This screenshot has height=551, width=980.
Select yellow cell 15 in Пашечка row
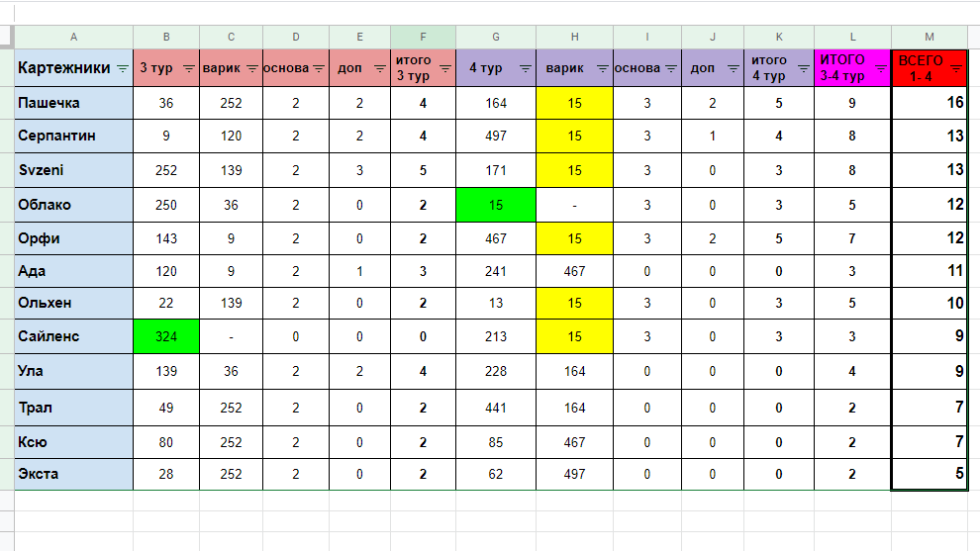[574, 103]
